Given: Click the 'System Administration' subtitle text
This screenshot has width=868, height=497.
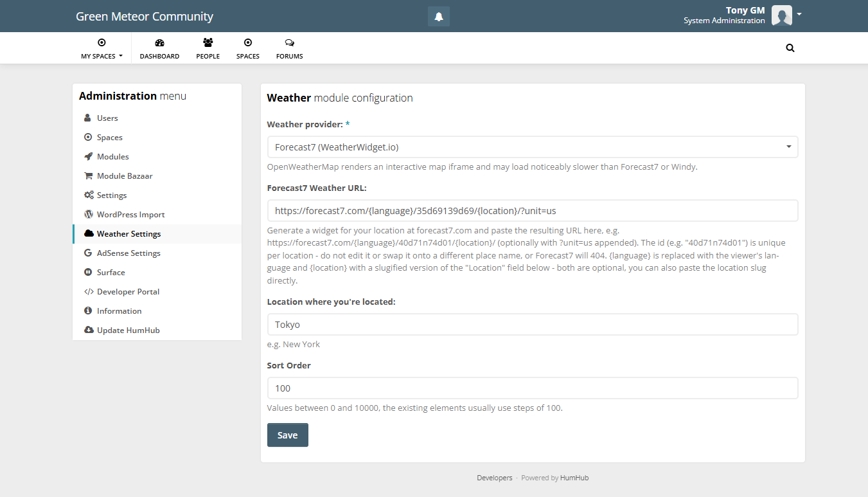Looking at the screenshot, I should tap(724, 21).
